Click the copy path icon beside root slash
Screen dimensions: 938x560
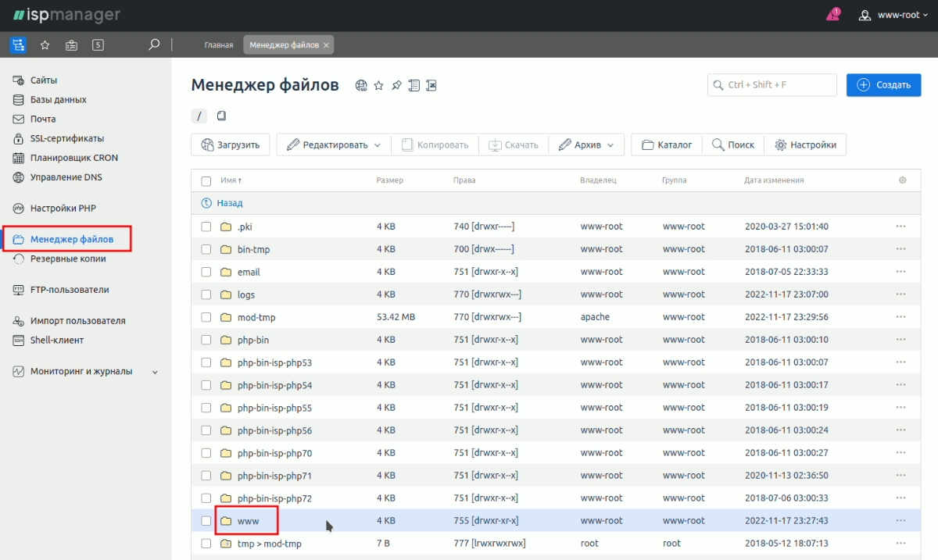click(221, 116)
